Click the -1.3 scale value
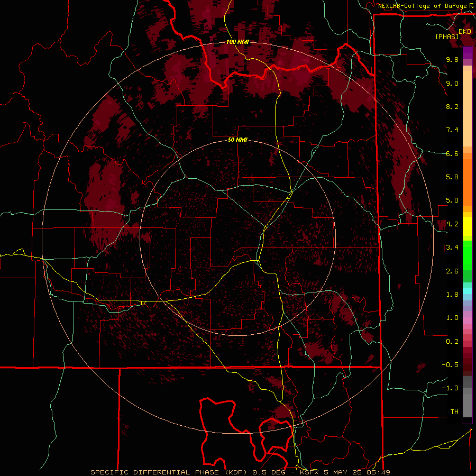Viewport: 476px width, 476px height. pos(450,388)
